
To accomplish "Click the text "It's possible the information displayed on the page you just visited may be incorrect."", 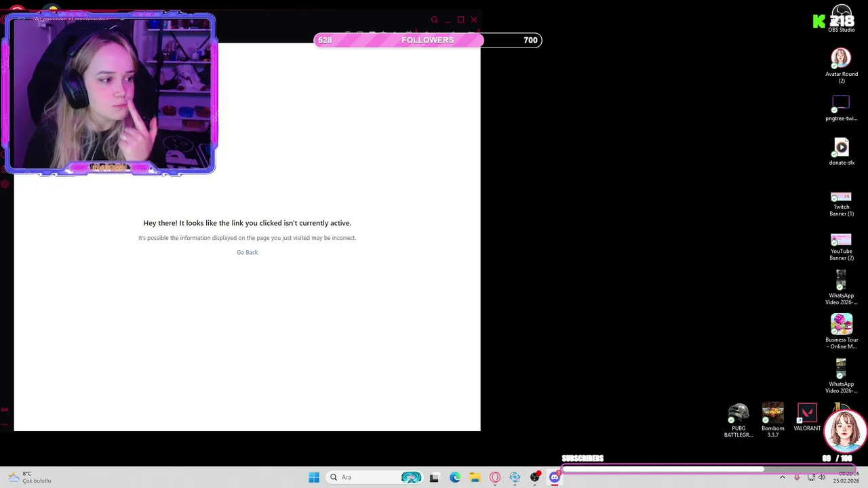I will pyautogui.click(x=247, y=238).
